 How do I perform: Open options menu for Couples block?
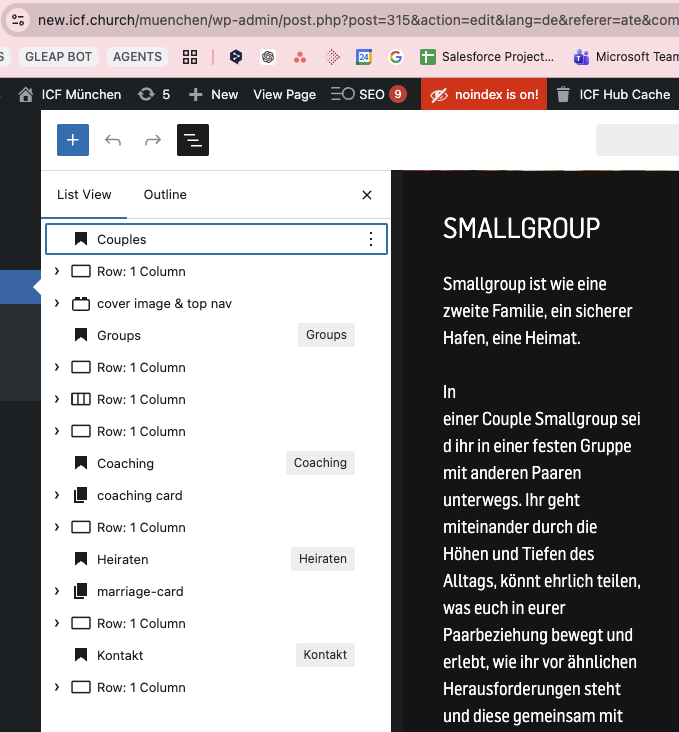click(x=371, y=239)
